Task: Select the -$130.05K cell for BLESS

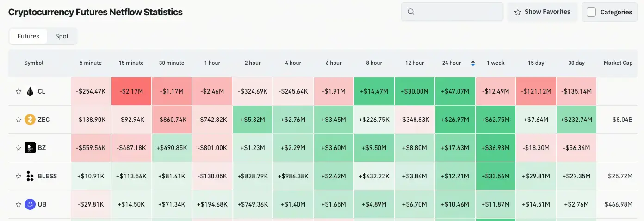Action: click(x=212, y=176)
